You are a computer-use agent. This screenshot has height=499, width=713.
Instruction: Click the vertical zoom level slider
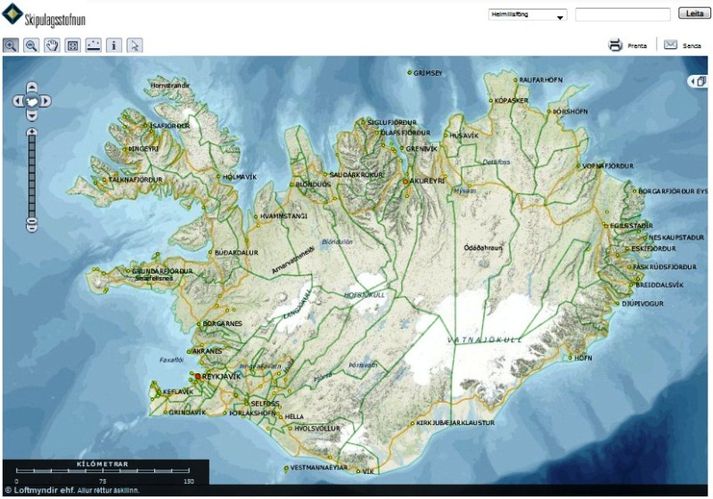click(32, 177)
